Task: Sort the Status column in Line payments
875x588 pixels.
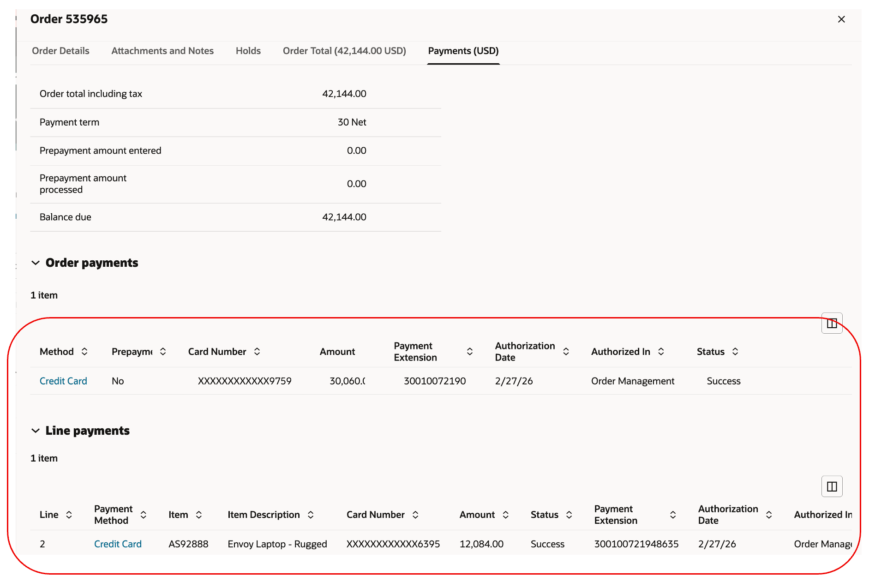Action: (x=569, y=515)
